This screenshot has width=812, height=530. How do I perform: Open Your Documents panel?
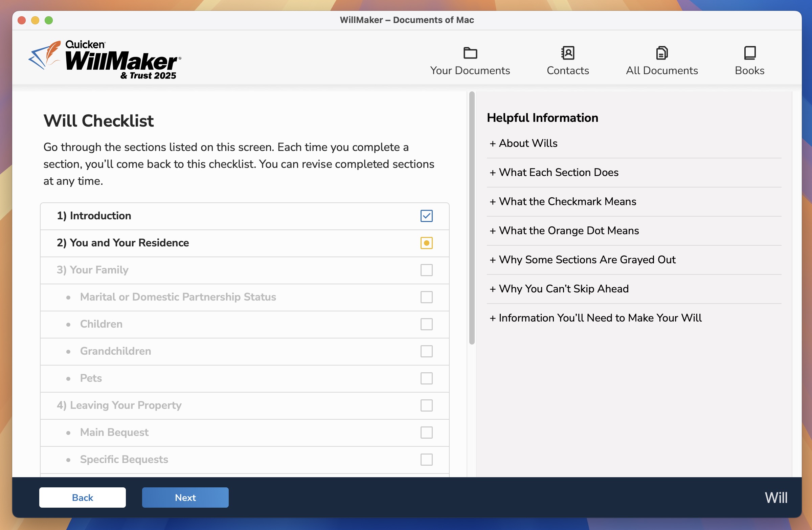coord(470,59)
